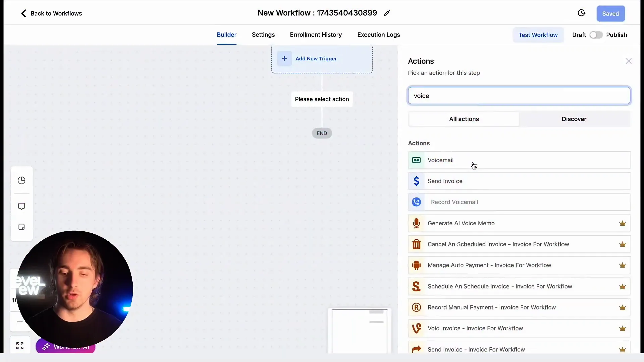The height and width of the screenshot is (362, 644).
Task: Click the crown on Manage Auto Payment
Action: tap(622, 265)
